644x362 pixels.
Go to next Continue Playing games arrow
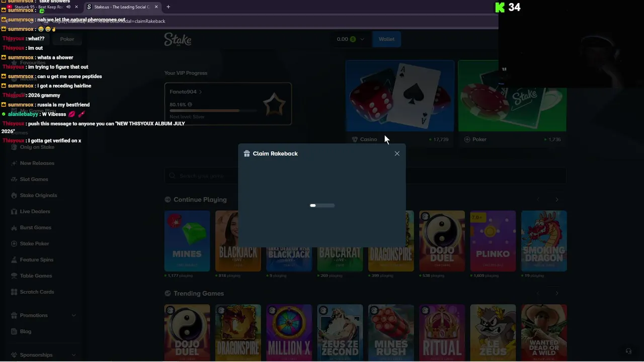(556, 200)
